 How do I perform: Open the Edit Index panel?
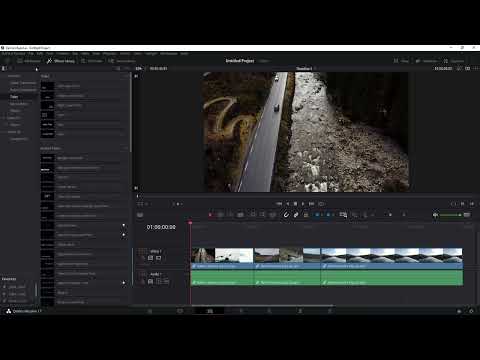click(91, 61)
